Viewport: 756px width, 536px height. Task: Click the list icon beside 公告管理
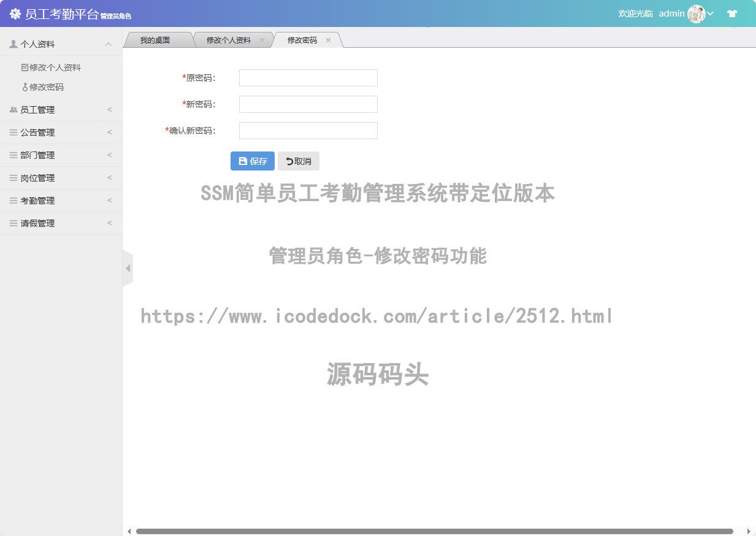13,132
